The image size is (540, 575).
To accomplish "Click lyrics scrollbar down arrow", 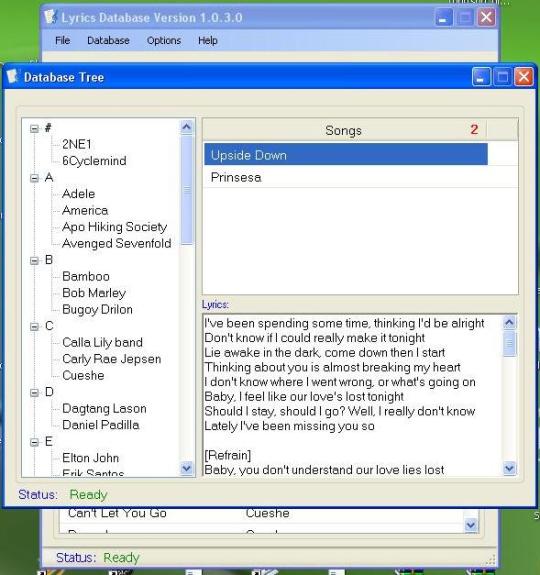I will (x=509, y=468).
